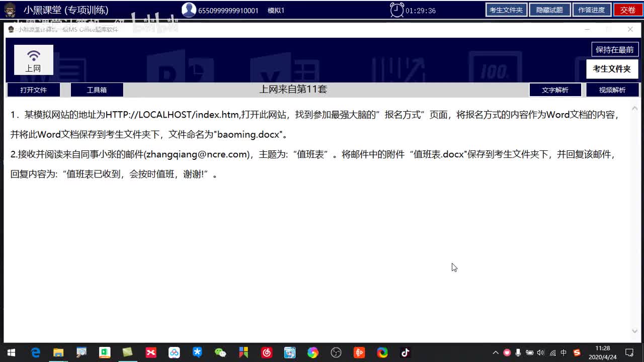Click the 交卷 submit exam button
The height and width of the screenshot is (362, 644).
628,10
